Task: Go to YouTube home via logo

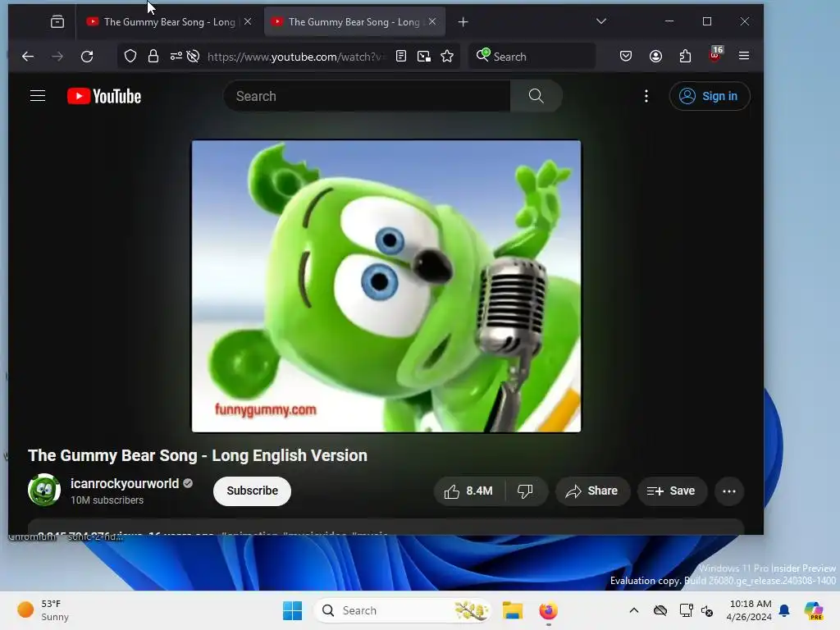Action: [x=104, y=97]
